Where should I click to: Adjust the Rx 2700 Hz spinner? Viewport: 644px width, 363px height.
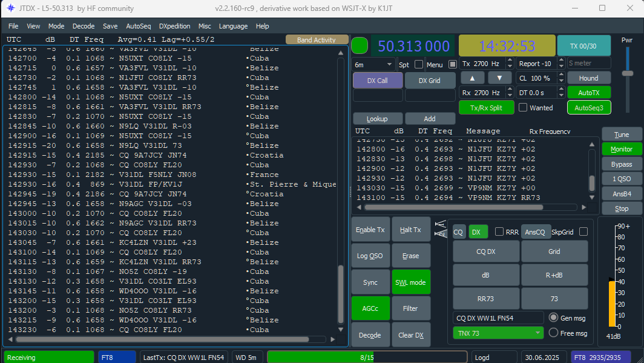coord(487,93)
